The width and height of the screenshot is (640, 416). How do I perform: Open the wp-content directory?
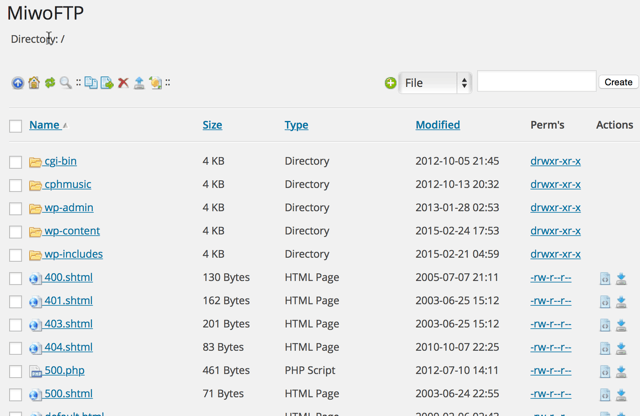coord(72,231)
